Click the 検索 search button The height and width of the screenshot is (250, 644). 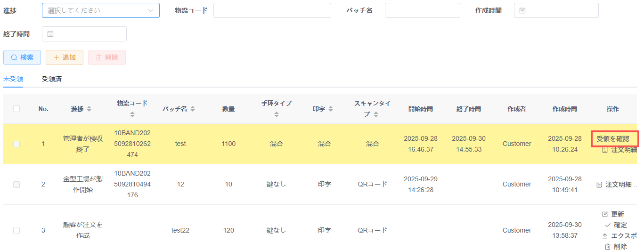(x=22, y=57)
